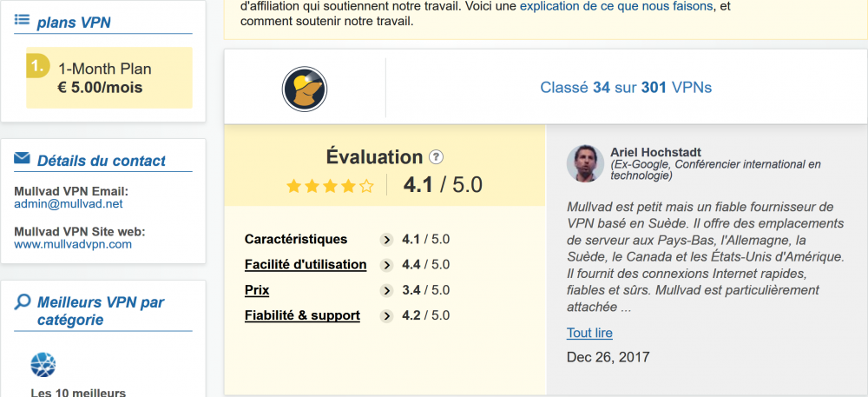Expand the Fiabilité & support rating arrow
868x397 pixels.
coord(387,315)
